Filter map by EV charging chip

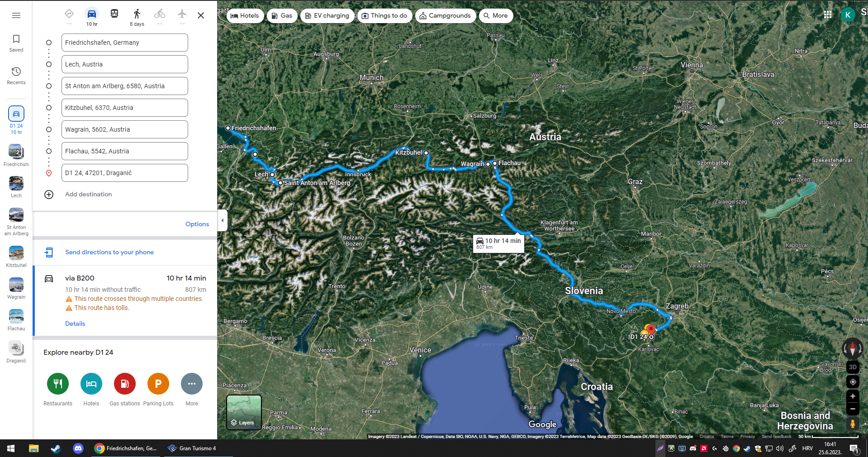327,15
